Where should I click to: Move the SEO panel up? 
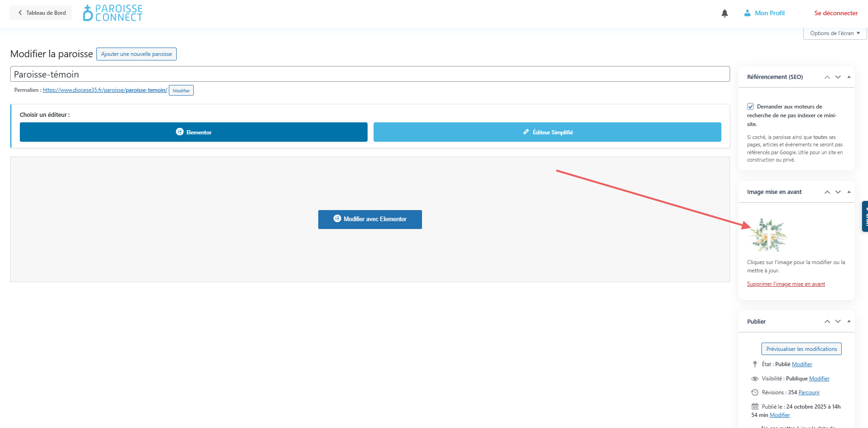pyautogui.click(x=827, y=77)
